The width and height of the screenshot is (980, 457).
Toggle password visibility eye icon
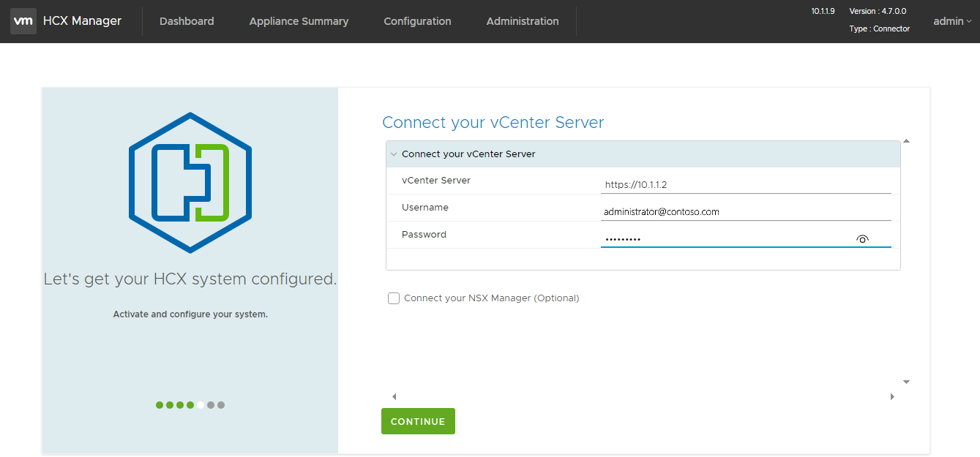pyautogui.click(x=862, y=239)
